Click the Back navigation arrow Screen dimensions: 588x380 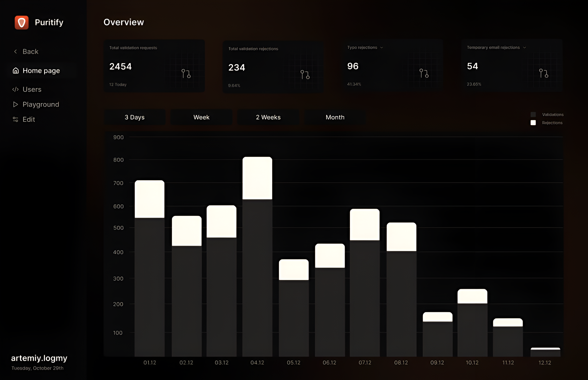[x=15, y=51]
